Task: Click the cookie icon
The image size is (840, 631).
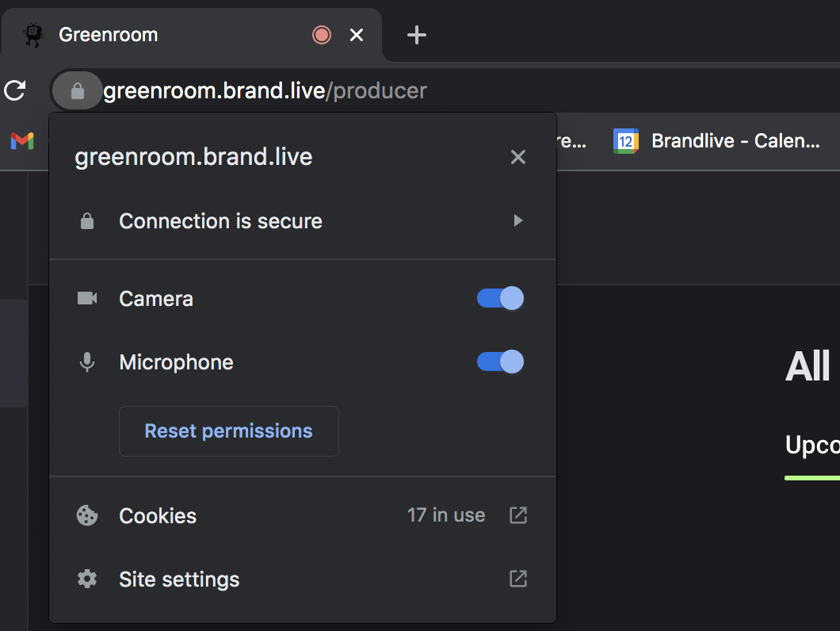Action: pos(87,516)
